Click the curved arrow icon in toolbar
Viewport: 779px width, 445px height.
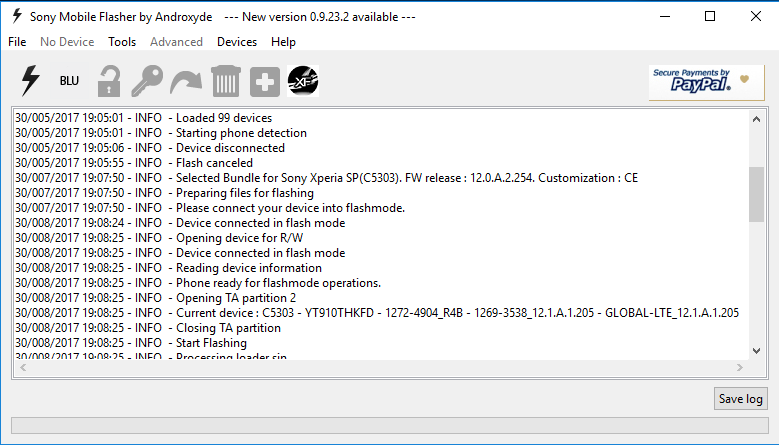[186, 81]
